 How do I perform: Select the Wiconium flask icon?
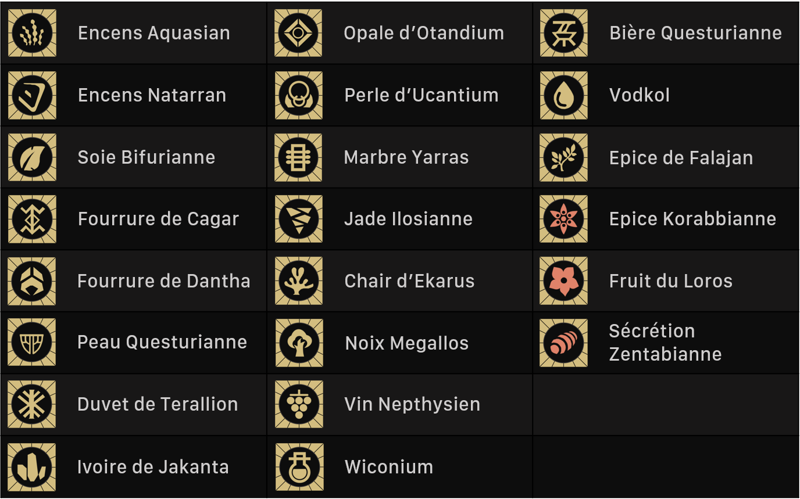(298, 466)
